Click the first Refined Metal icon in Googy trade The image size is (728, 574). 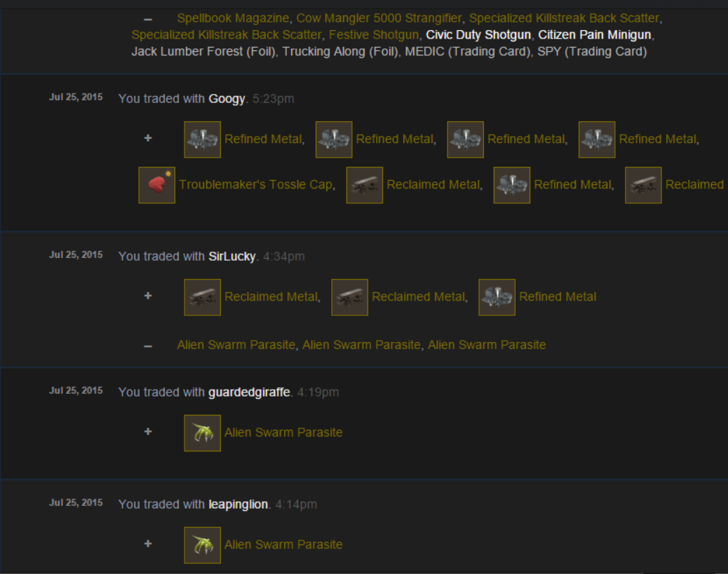tap(203, 139)
